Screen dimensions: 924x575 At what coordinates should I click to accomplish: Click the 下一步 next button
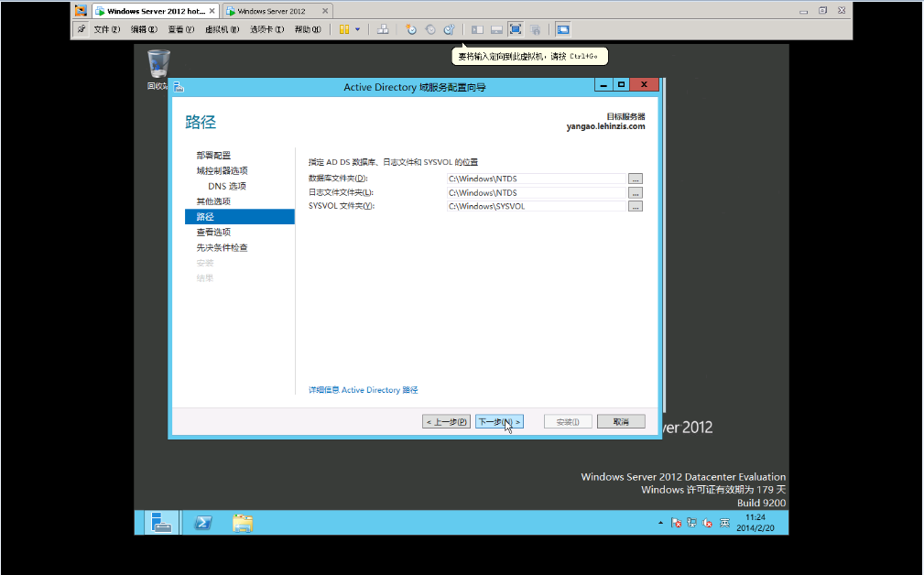499,422
